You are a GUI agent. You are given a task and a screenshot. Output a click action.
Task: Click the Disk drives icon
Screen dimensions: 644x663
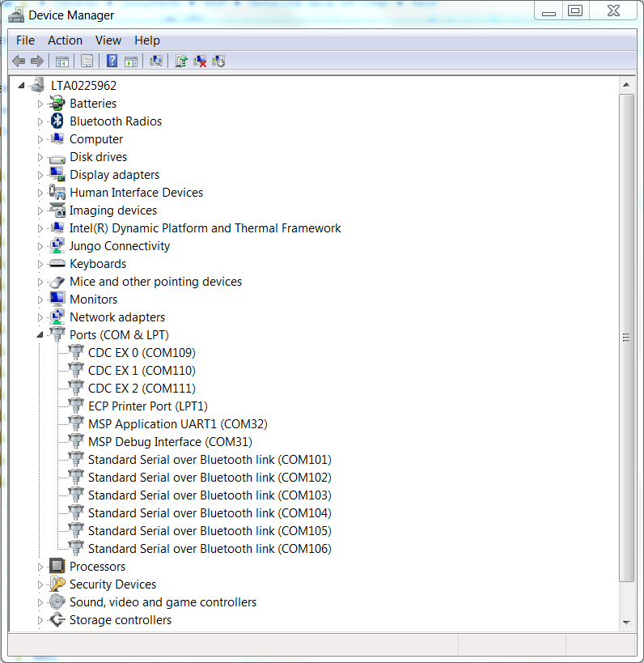pyautogui.click(x=57, y=159)
